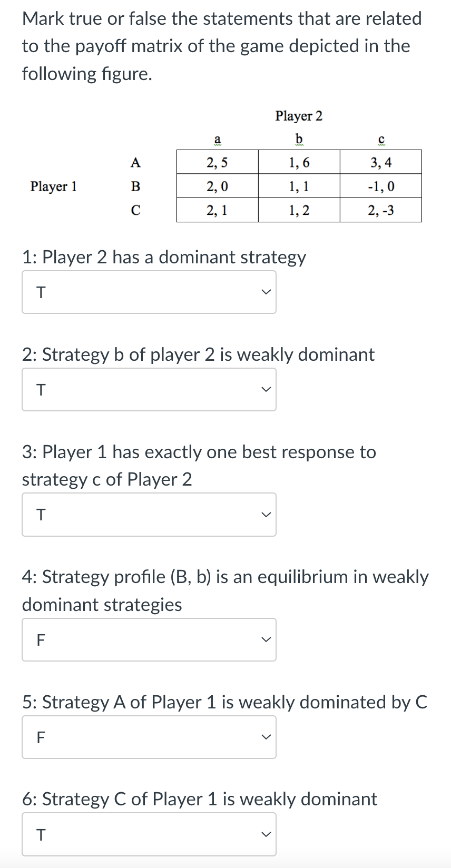Select the F value shown for question 4

click(40, 639)
